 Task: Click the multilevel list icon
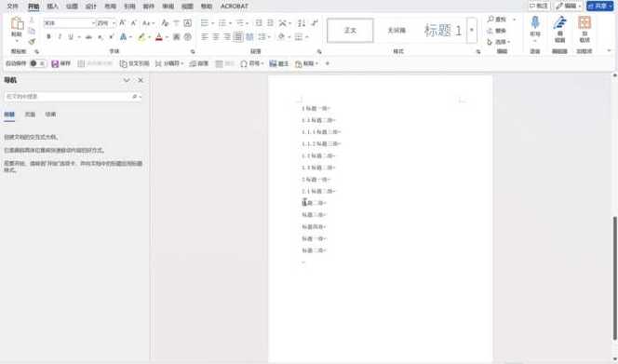(239, 23)
